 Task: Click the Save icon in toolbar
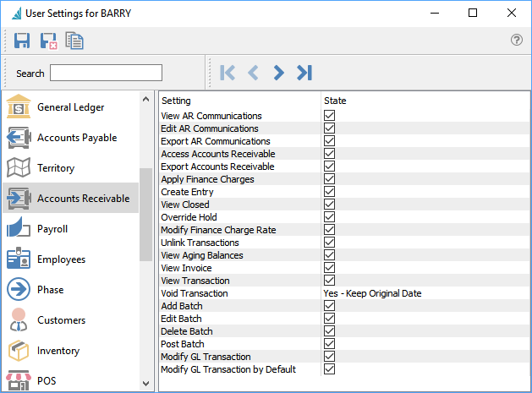coord(22,41)
